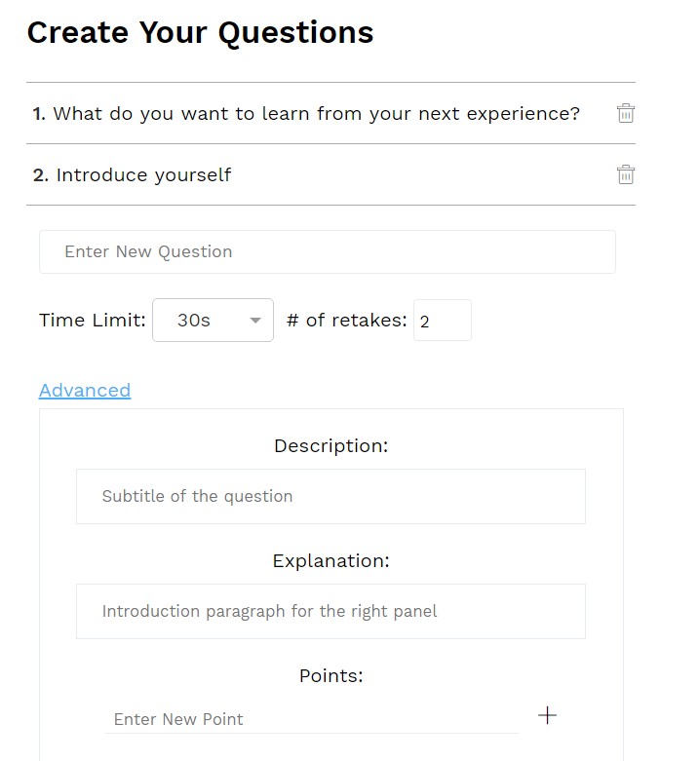Delete question 1 with the trash icon

point(625,113)
